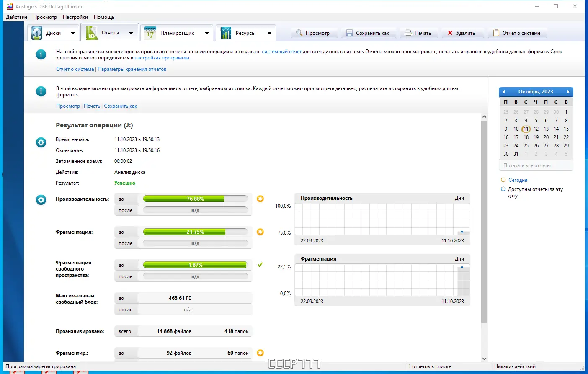Follow the настройках программы link
588x374 pixels.
coord(162,58)
